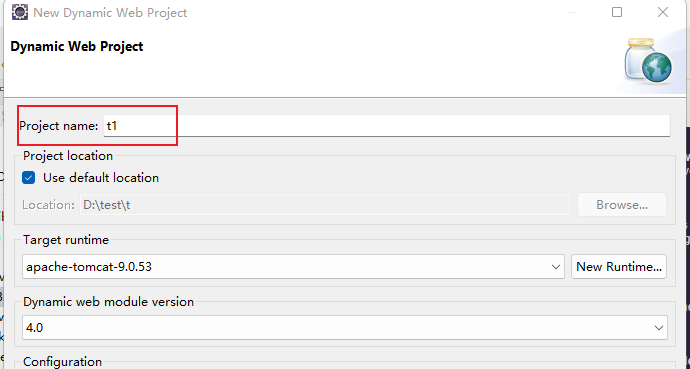Maximize the New Dynamic Web Project window
This screenshot has height=369, width=690.
[617, 12]
